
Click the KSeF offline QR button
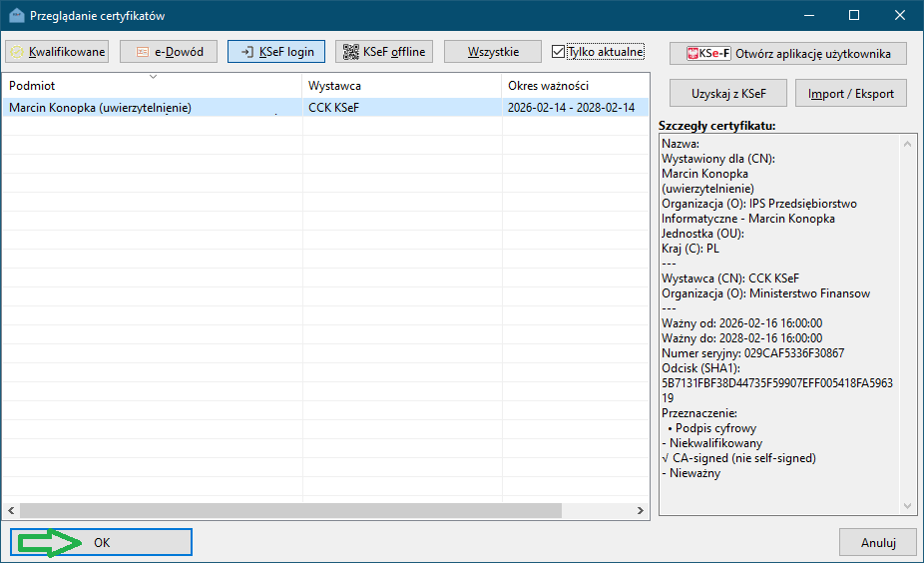pyautogui.click(x=384, y=52)
